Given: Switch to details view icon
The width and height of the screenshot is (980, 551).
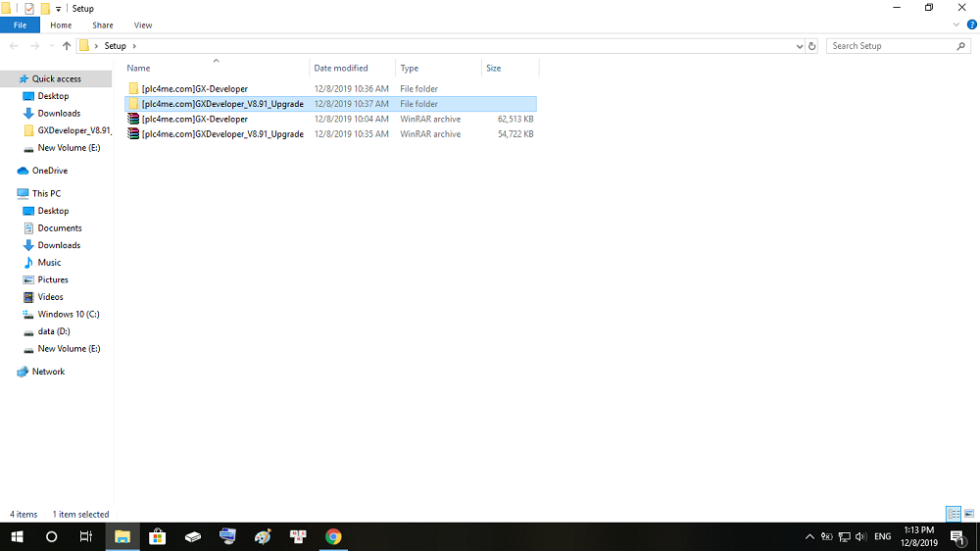Looking at the screenshot, I should coord(954,514).
